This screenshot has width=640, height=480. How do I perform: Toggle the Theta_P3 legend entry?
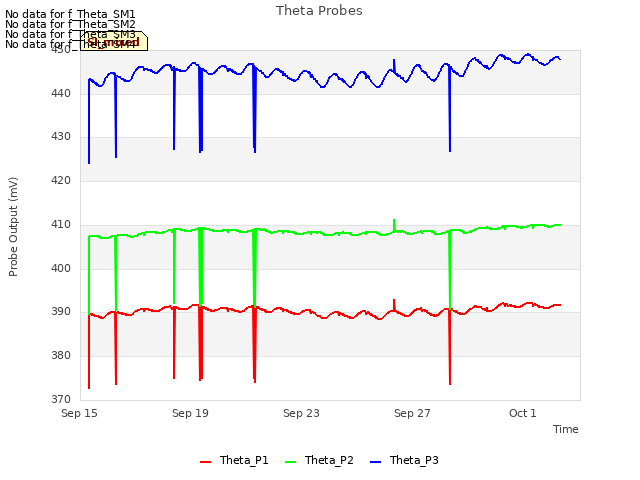point(404,460)
